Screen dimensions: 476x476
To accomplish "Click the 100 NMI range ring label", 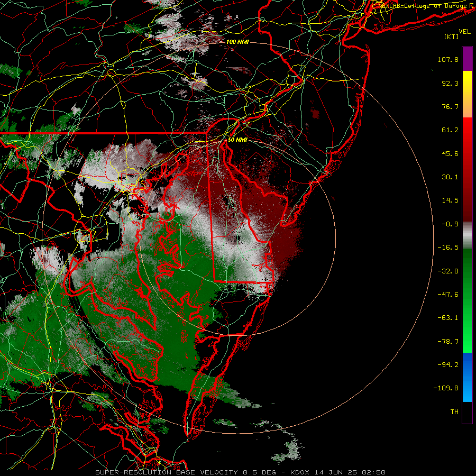I will point(237,42).
